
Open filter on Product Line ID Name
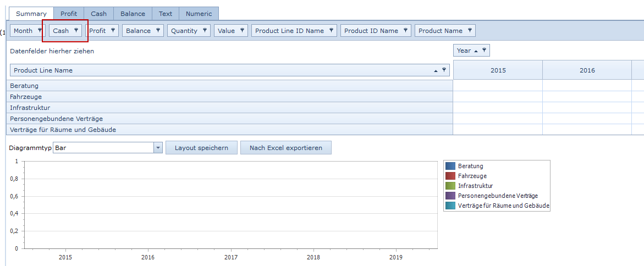click(331, 30)
